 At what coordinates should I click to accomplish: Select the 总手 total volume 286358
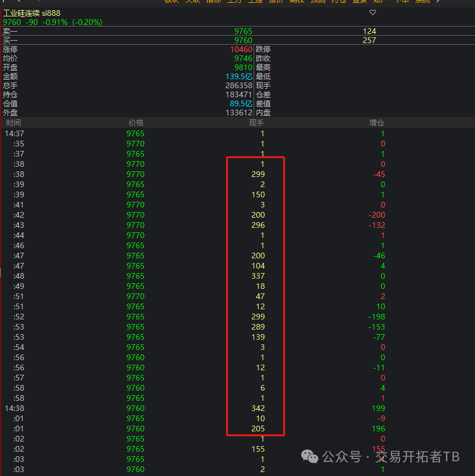coord(239,85)
